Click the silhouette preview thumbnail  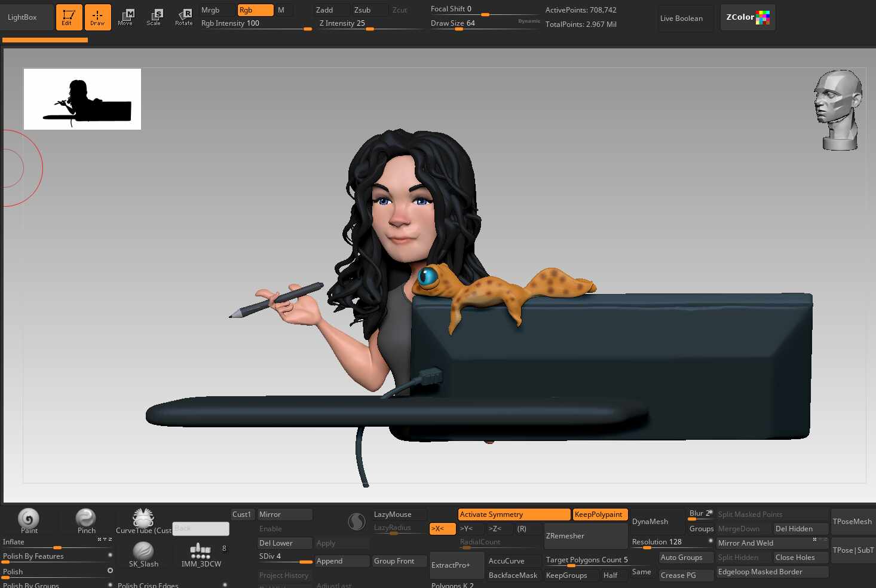click(x=82, y=99)
